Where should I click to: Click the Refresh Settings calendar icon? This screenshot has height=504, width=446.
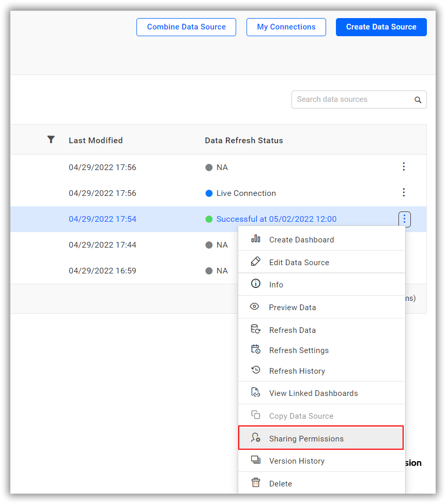pos(256,349)
